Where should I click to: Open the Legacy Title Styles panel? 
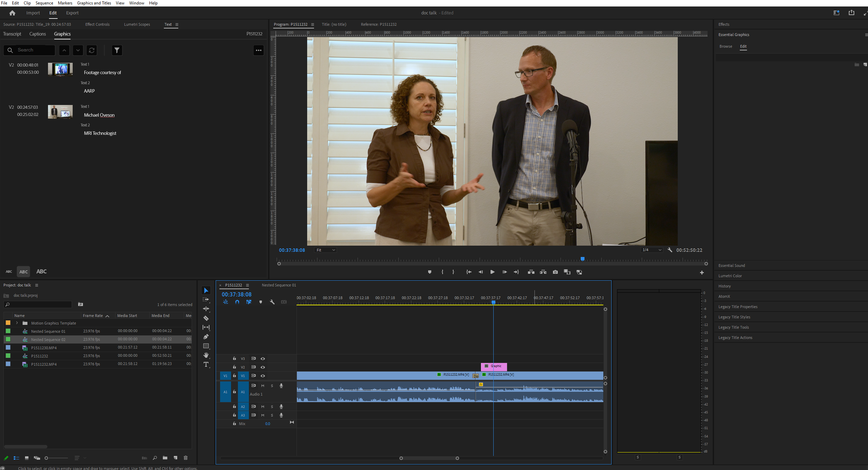(734, 317)
